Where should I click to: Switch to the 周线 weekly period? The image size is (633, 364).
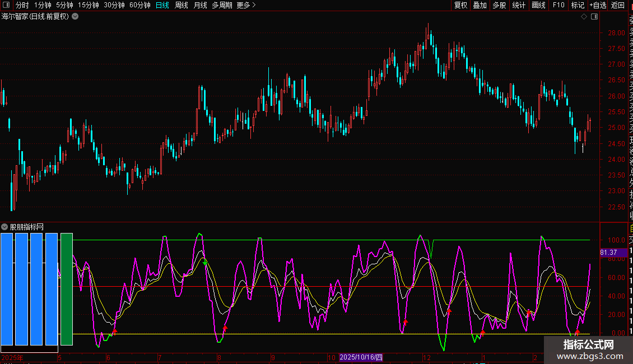[x=181, y=5]
